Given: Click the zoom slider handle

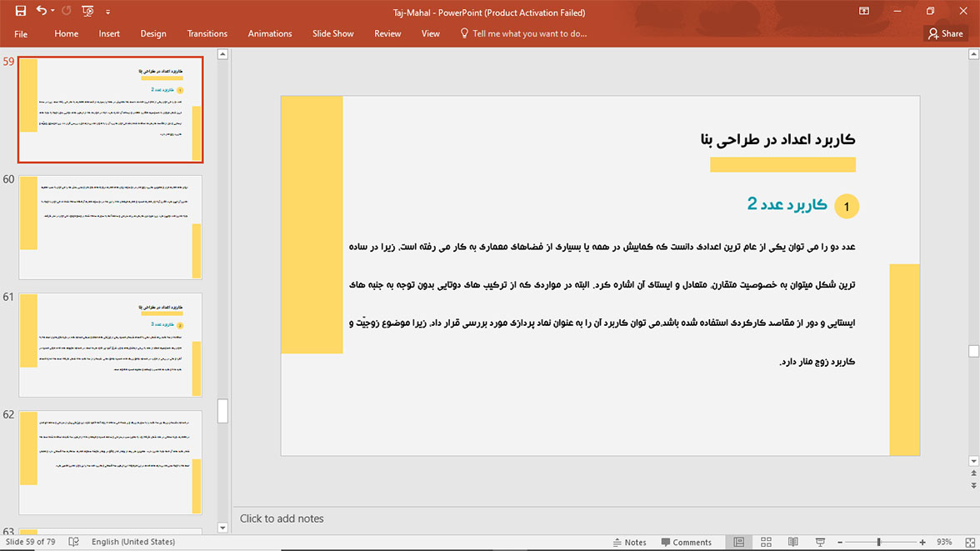Looking at the screenshot, I should tap(878, 542).
